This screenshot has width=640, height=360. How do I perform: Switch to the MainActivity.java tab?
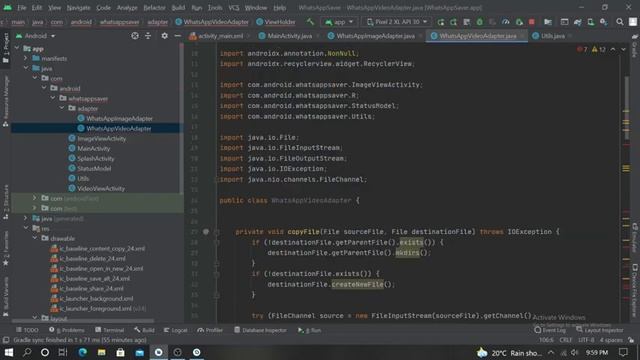[x=289, y=36]
